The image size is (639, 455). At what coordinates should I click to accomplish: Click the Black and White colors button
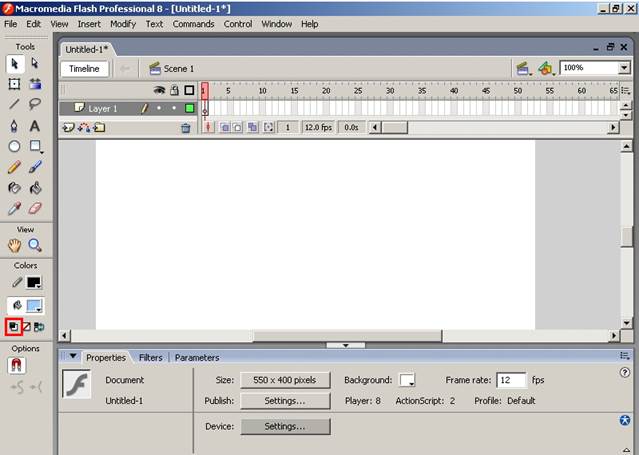(x=13, y=327)
